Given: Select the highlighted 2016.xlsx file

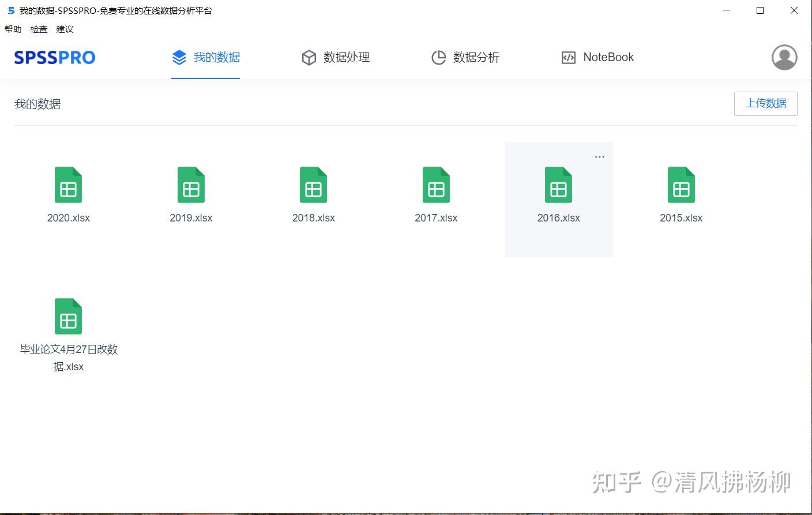Looking at the screenshot, I should pyautogui.click(x=558, y=185).
